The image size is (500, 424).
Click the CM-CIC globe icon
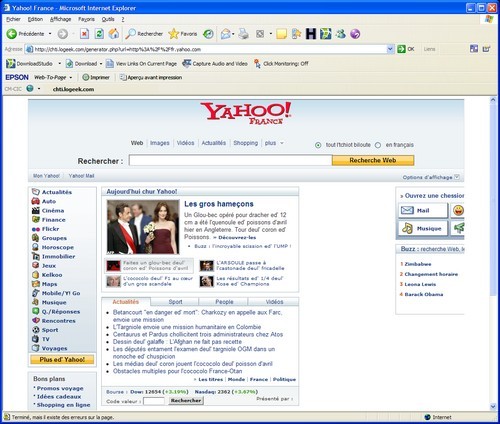click(x=30, y=89)
